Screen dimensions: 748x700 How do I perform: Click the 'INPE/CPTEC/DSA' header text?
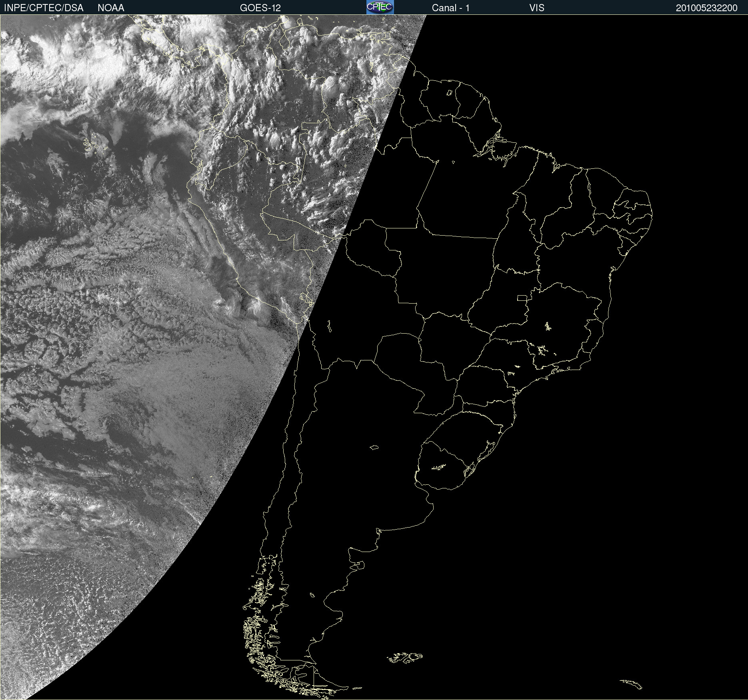(44, 8)
